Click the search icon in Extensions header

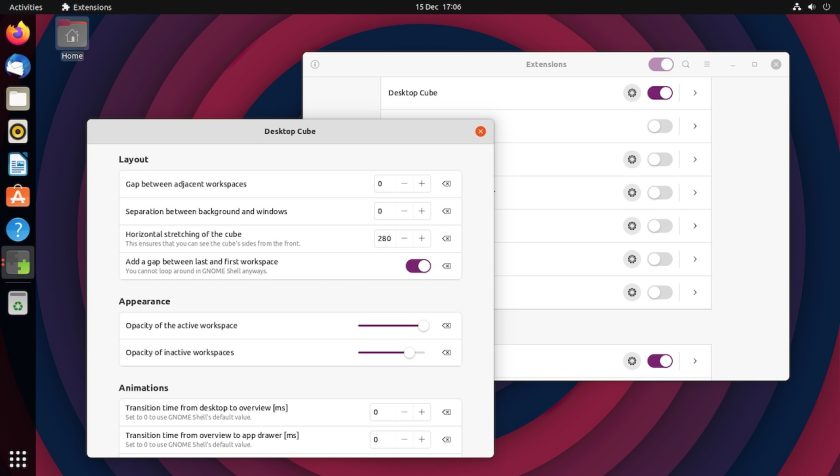686,64
